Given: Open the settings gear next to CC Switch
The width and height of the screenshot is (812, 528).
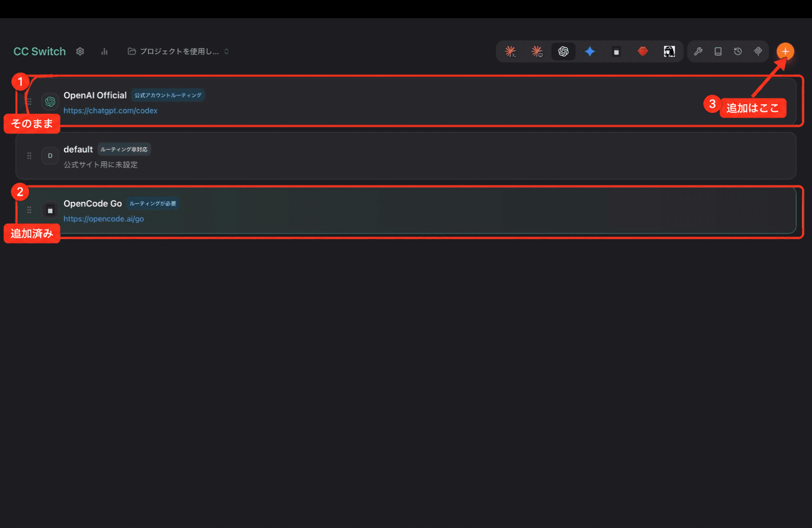Looking at the screenshot, I should pyautogui.click(x=80, y=51).
